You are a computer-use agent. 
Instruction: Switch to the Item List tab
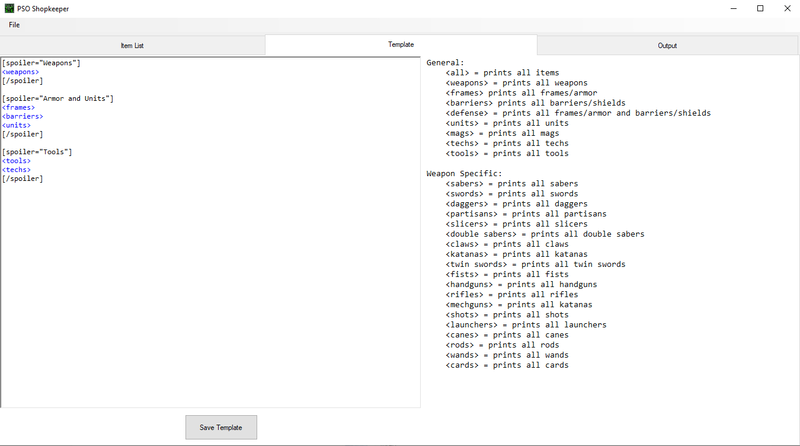click(x=132, y=45)
